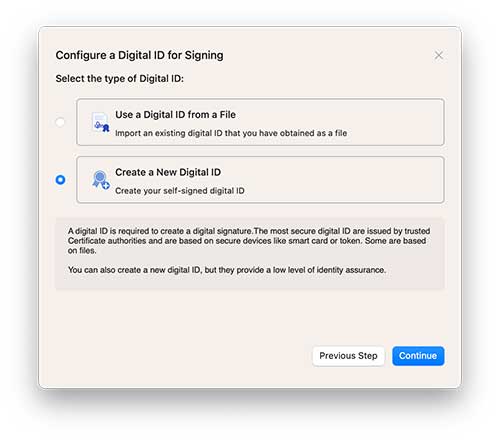500x440 pixels.
Task: Click the 'Create a New Digital ID' heading
Action: [168, 172]
